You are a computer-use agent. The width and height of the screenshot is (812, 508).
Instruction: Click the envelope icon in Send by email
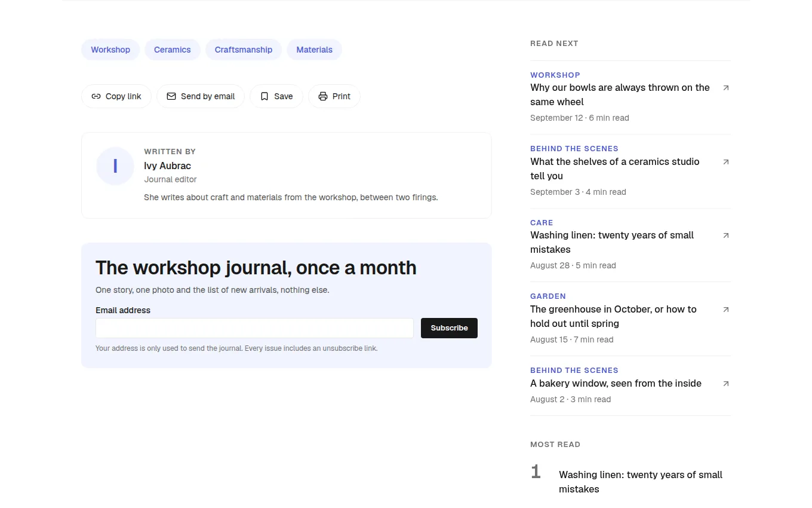pos(171,96)
